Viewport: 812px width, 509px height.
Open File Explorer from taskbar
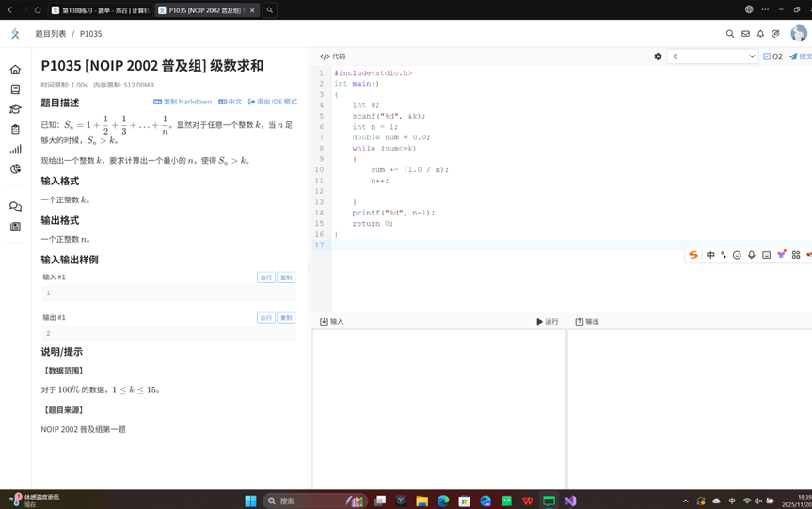coord(422,501)
